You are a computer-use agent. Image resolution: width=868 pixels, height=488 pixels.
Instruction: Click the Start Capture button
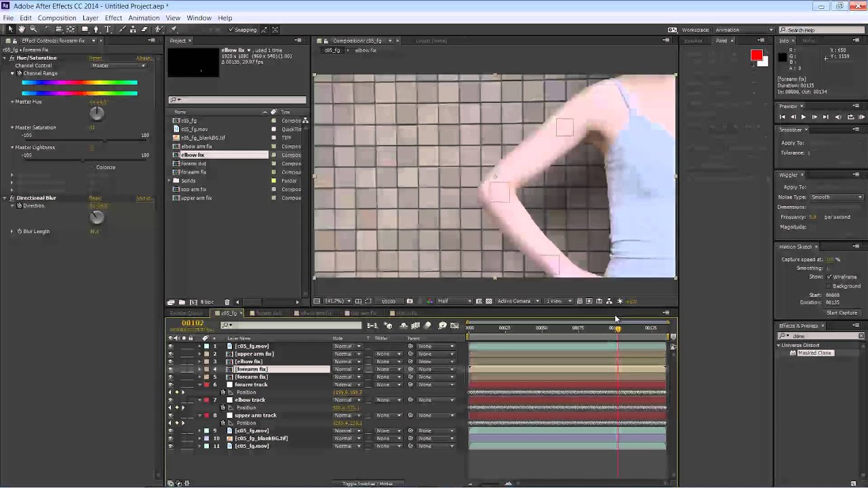(x=842, y=313)
